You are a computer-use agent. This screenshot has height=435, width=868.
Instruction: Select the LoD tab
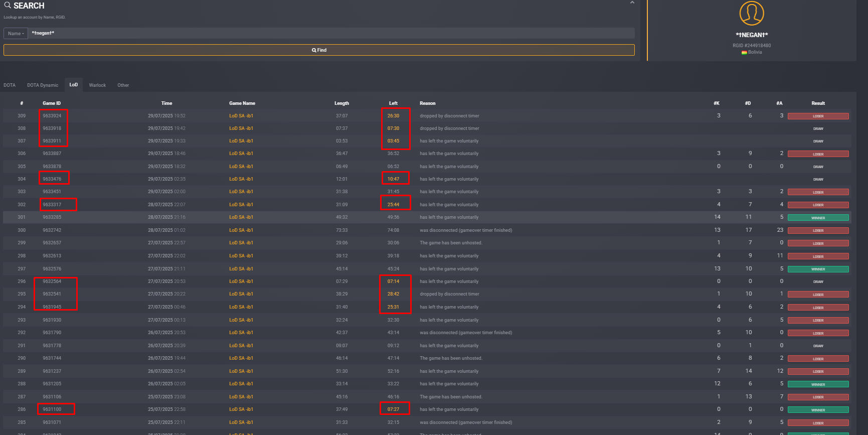[74, 85]
